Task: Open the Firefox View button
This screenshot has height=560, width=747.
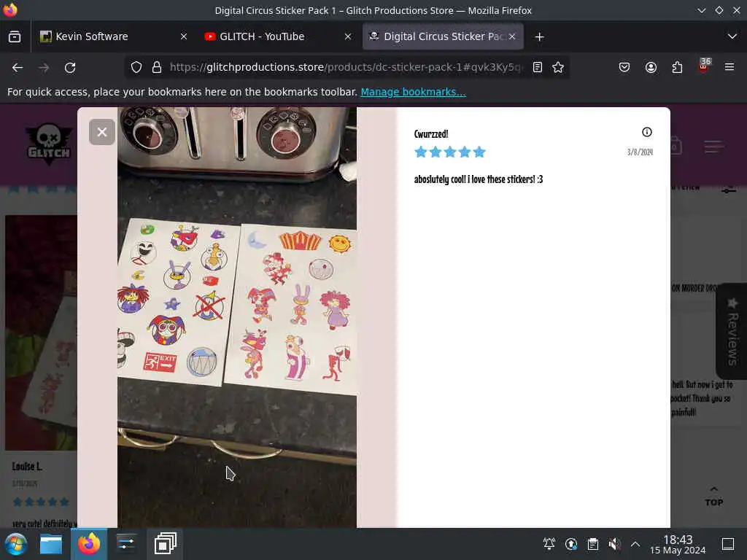Action: pyautogui.click(x=15, y=36)
